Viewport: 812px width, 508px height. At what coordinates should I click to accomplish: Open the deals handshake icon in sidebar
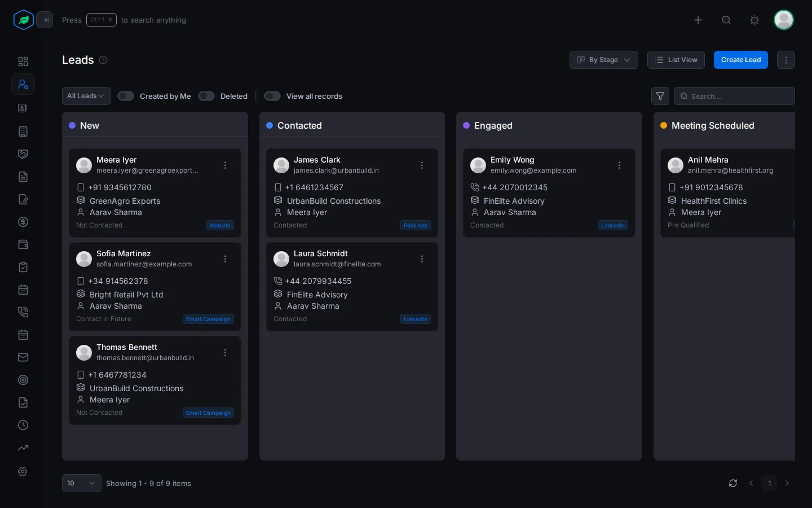coord(23,154)
